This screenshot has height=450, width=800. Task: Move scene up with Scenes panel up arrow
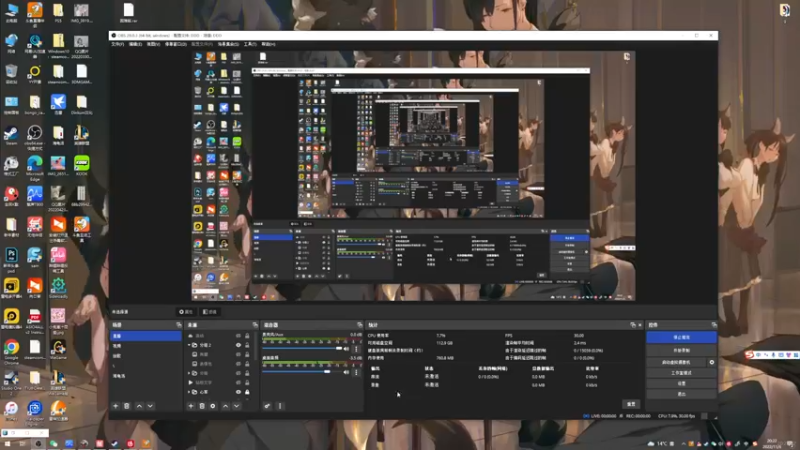click(x=139, y=406)
